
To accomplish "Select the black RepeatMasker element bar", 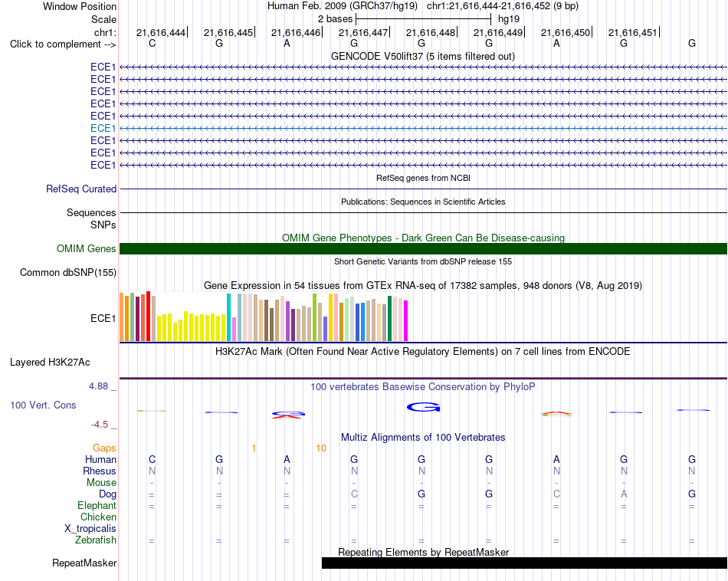I will (x=524, y=563).
